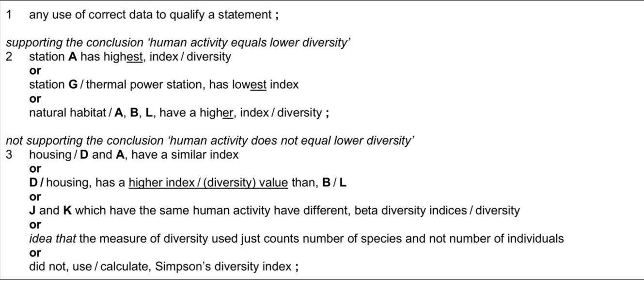
Task: Click marking point number 1
Action: coord(9,15)
